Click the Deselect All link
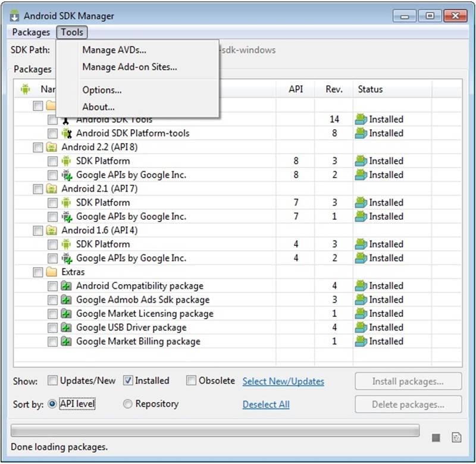 (x=266, y=404)
